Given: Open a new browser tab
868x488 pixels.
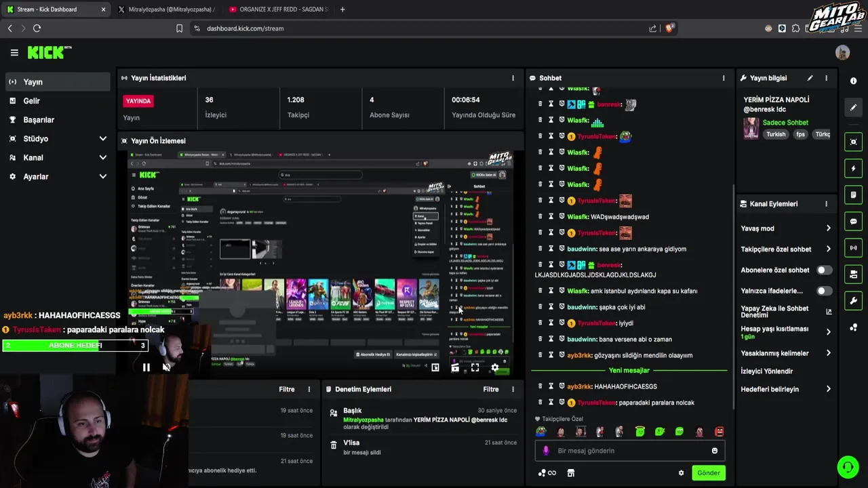Looking at the screenshot, I should coord(342,9).
